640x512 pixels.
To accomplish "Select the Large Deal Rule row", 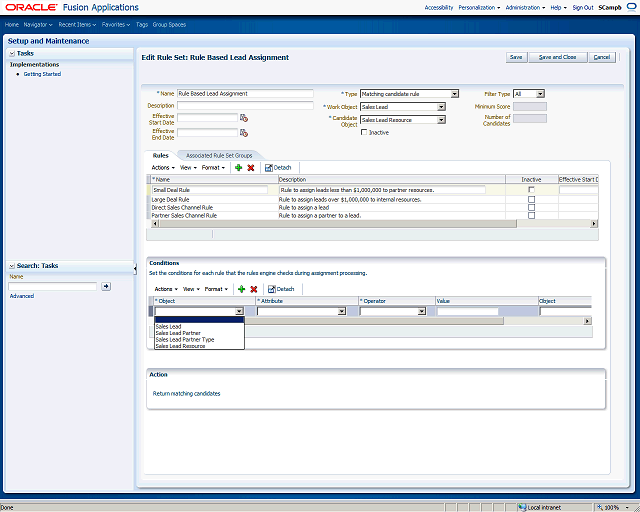I will point(372,200).
